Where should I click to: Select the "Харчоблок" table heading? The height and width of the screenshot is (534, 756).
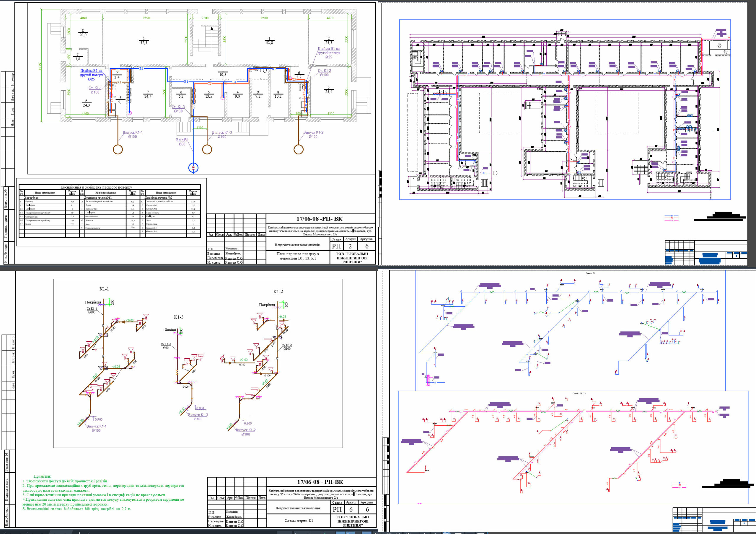pyautogui.click(x=31, y=197)
